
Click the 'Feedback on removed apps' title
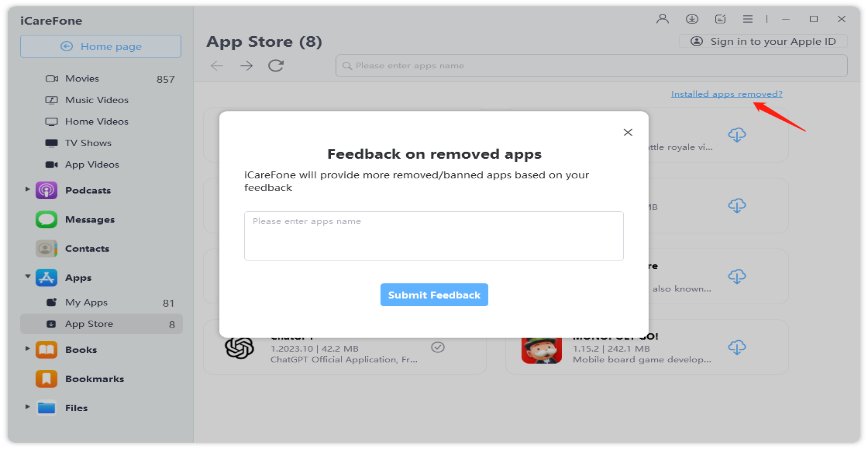tap(434, 154)
